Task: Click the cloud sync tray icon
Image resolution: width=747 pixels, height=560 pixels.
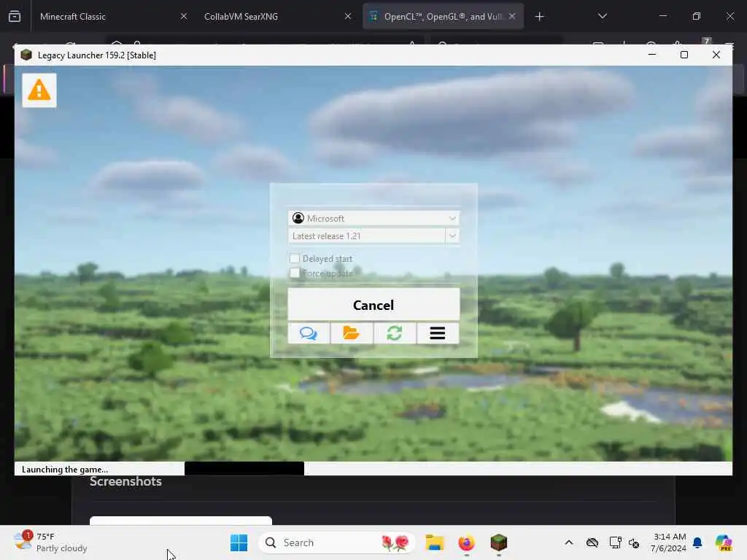Action: (x=592, y=542)
